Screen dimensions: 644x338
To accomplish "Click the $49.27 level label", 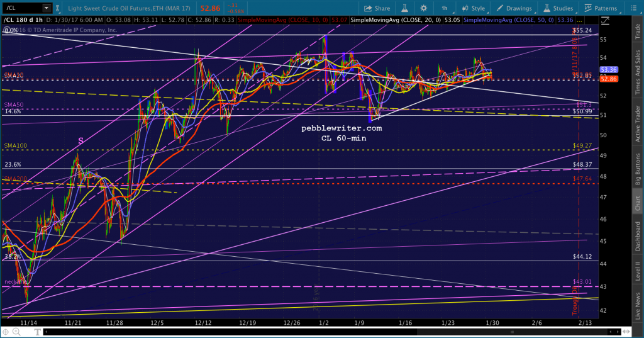I will (582, 145).
